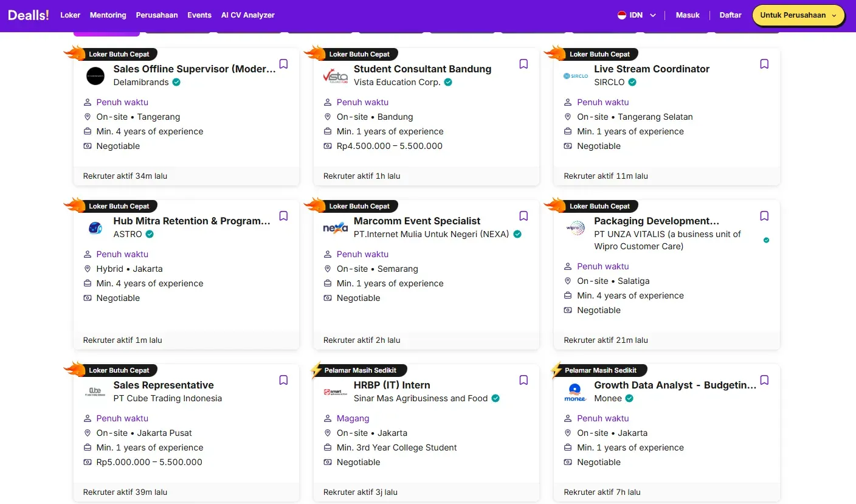
Task: Click Sinar Mas Agribusiness and Food
Action: (421, 398)
